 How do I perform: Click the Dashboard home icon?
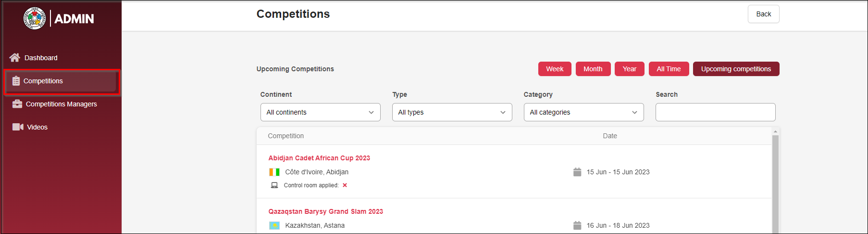pyautogui.click(x=15, y=58)
